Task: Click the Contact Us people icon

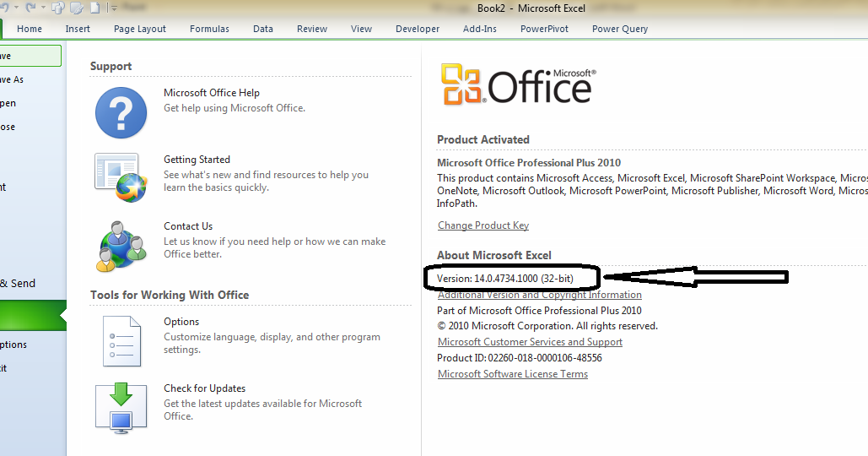Action: (x=121, y=246)
